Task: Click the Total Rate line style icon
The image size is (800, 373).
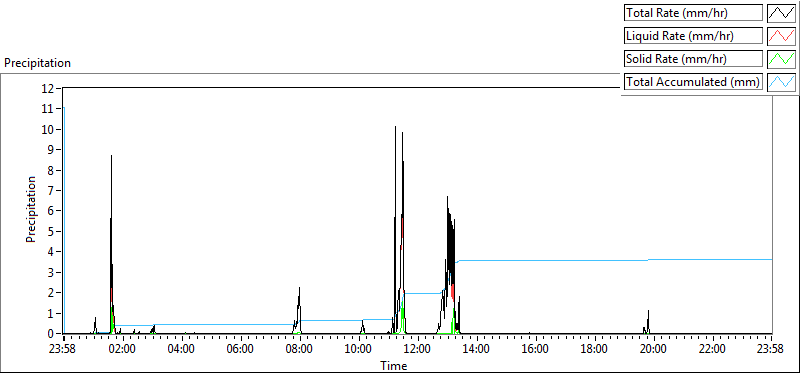Action: (782, 13)
